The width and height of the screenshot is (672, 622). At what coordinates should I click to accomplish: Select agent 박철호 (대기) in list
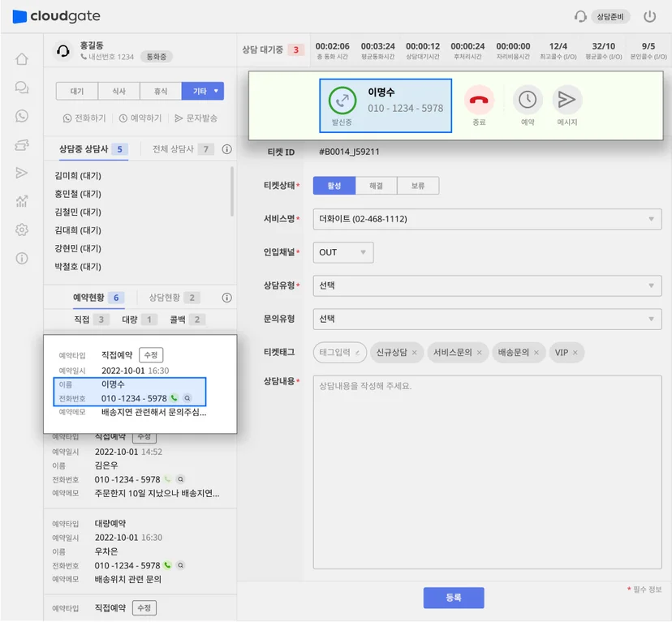pyautogui.click(x=78, y=267)
